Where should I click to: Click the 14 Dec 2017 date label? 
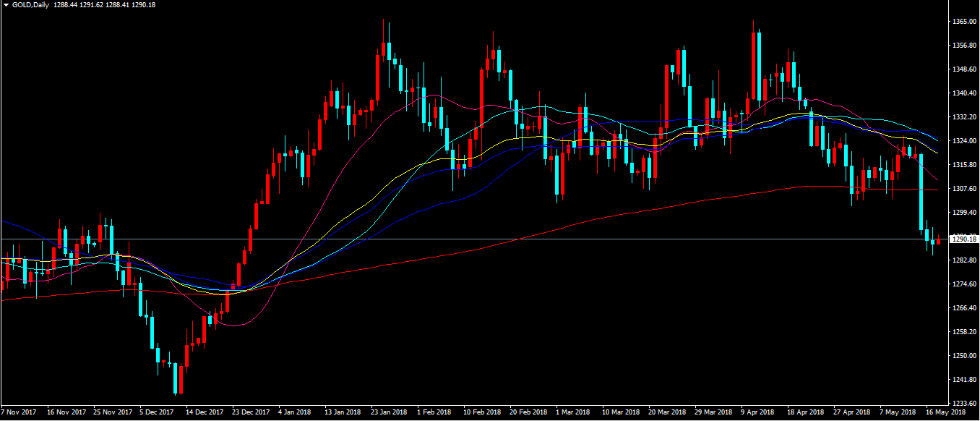tap(205, 412)
